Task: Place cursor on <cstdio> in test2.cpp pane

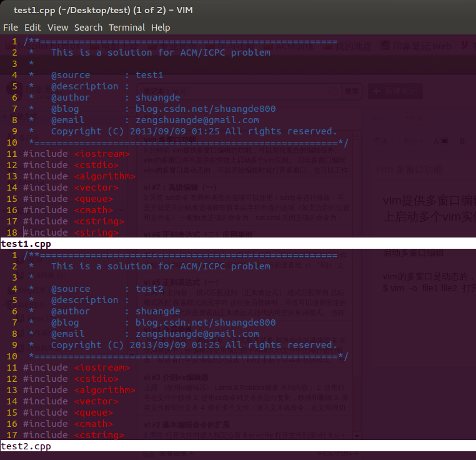Action: point(96,379)
